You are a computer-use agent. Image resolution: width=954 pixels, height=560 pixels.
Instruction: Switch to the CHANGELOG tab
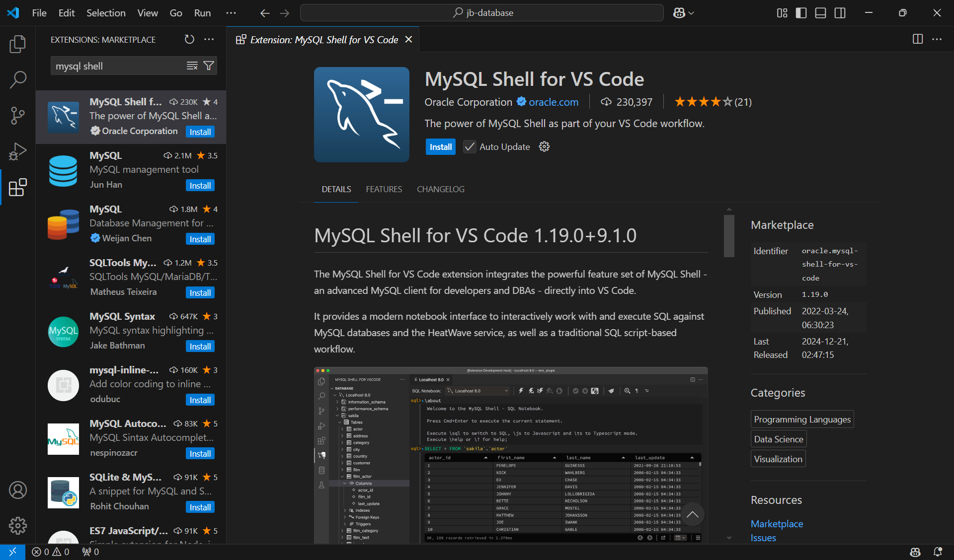click(x=440, y=189)
